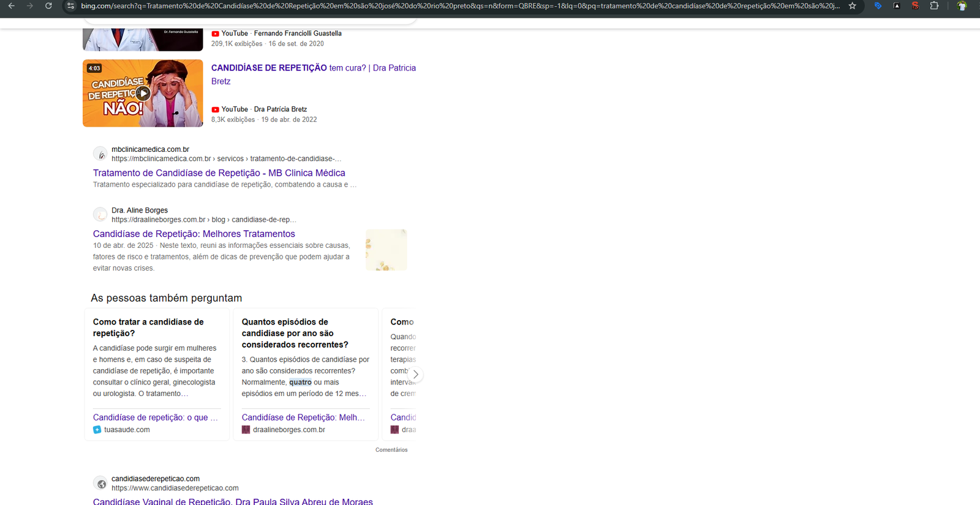
Task: Click the mbclinicamedica.com.br site favicon
Action: pyautogui.click(x=100, y=154)
